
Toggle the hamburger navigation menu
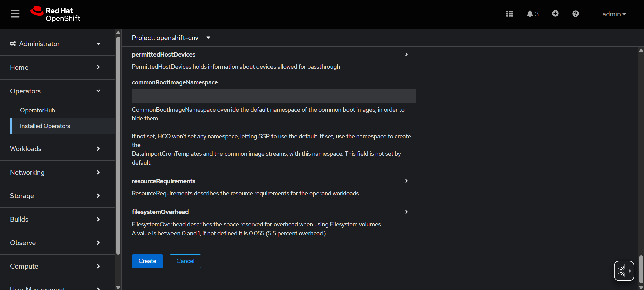(x=15, y=14)
